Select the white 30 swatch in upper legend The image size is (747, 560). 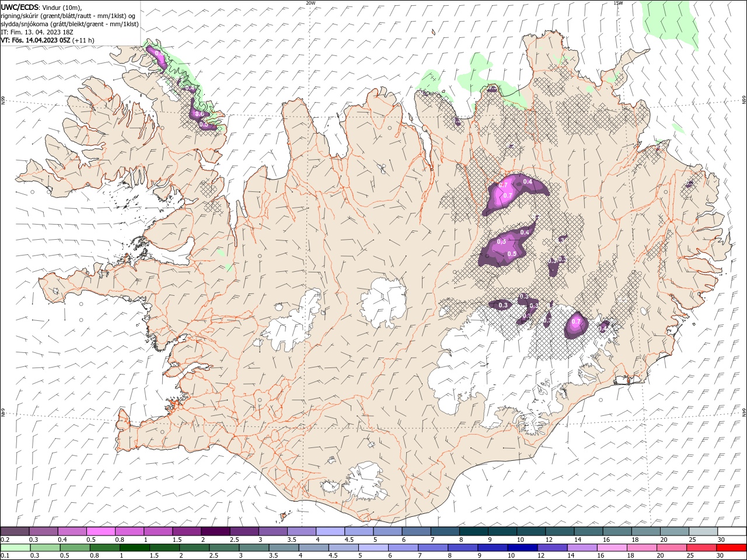coord(732,531)
